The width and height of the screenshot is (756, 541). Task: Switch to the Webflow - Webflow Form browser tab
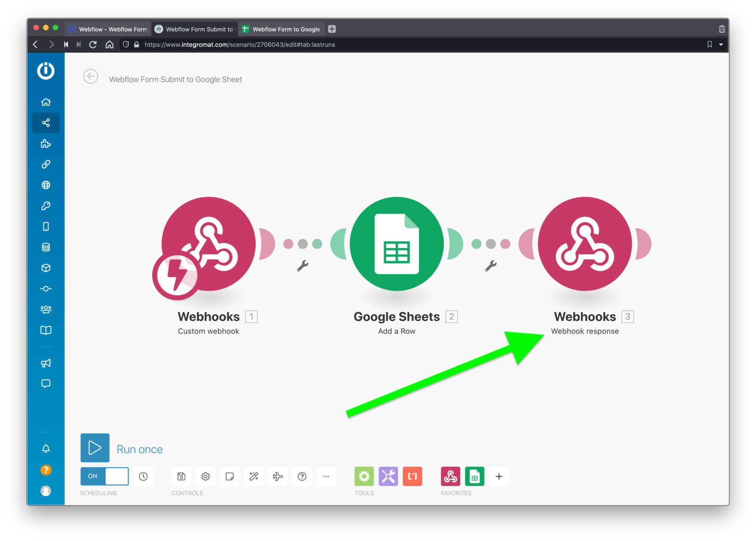108,29
